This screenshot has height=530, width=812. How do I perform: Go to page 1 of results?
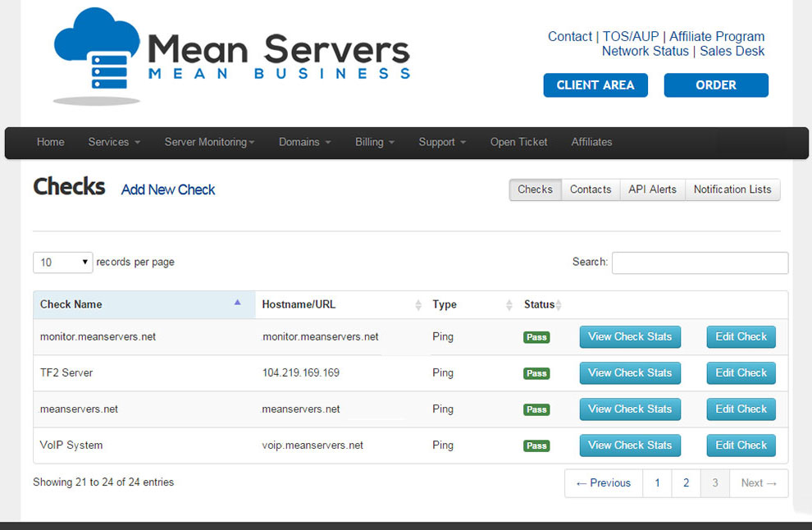point(657,483)
